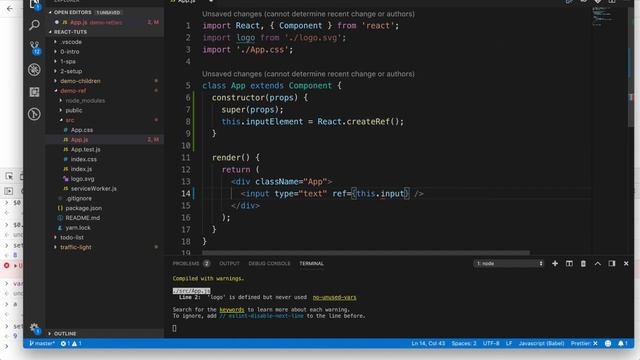Screen dimensions: 640x360
Task: Expand the Outline section
Action: tap(65, 333)
